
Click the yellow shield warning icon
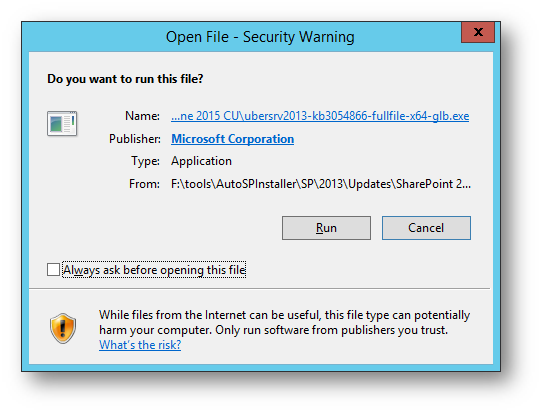click(63, 328)
